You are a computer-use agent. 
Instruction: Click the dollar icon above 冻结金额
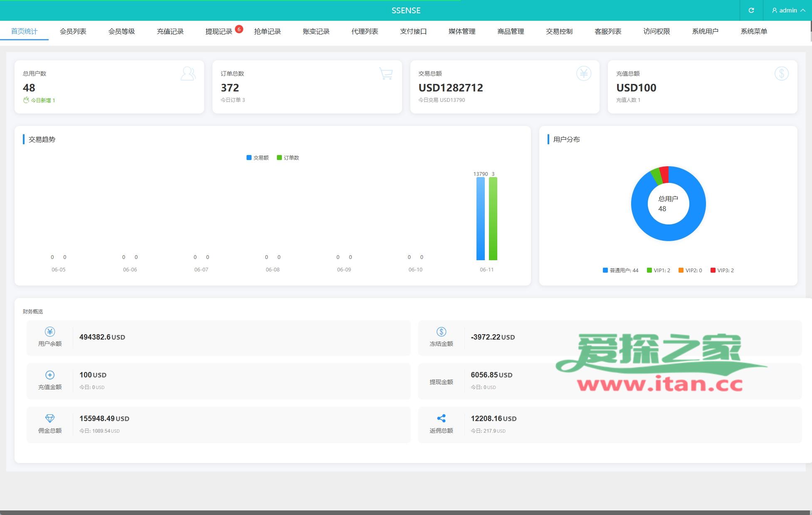(441, 332)
